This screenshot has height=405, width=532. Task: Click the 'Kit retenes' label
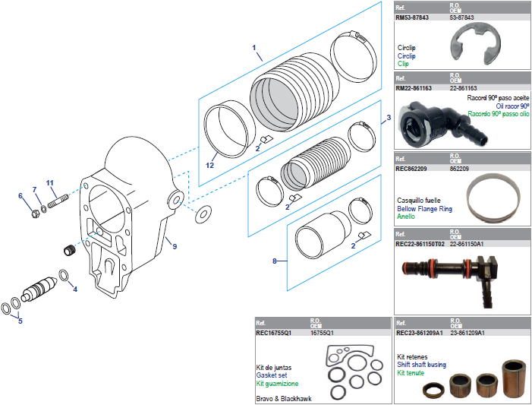[x=412, y=357]
